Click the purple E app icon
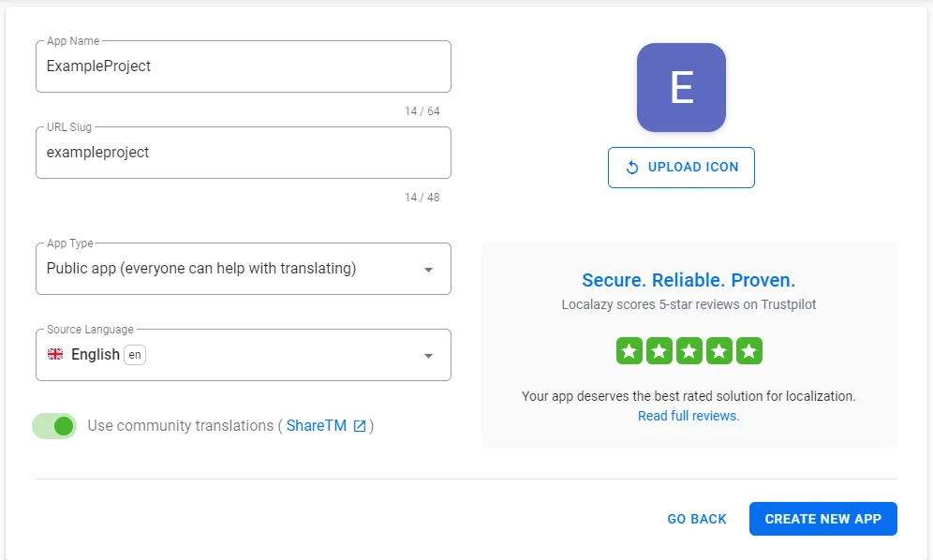The height and width of the screenshot is (560, 933). click(x=681, y=87)
